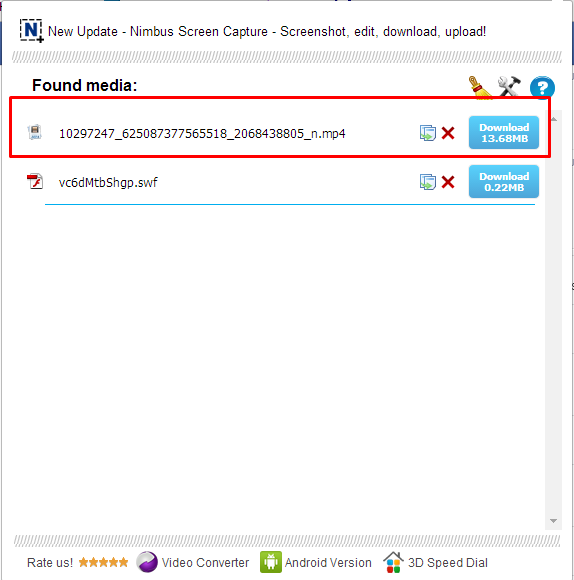Viewport: 574px width, 580px height.
Task: Click the scrollbar down arrow
Action: 553,521
